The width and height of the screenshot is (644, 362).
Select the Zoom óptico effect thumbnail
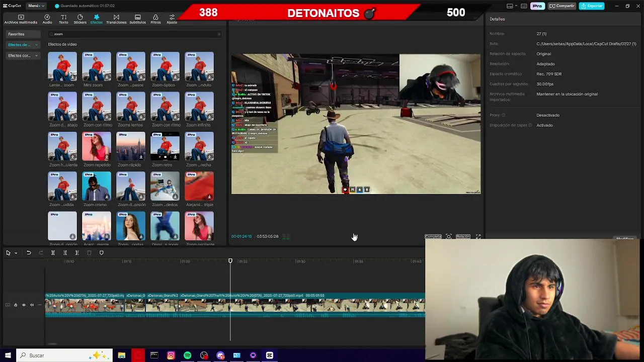point(165,66)
